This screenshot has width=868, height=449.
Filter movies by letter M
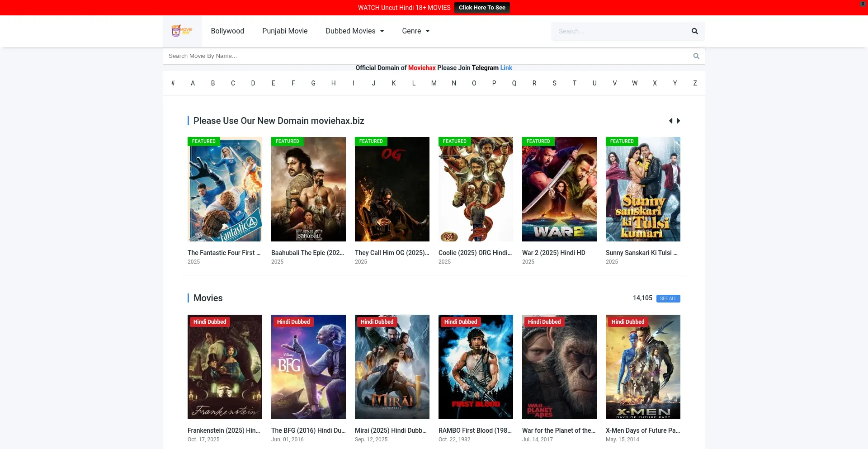tap(434, 83)
